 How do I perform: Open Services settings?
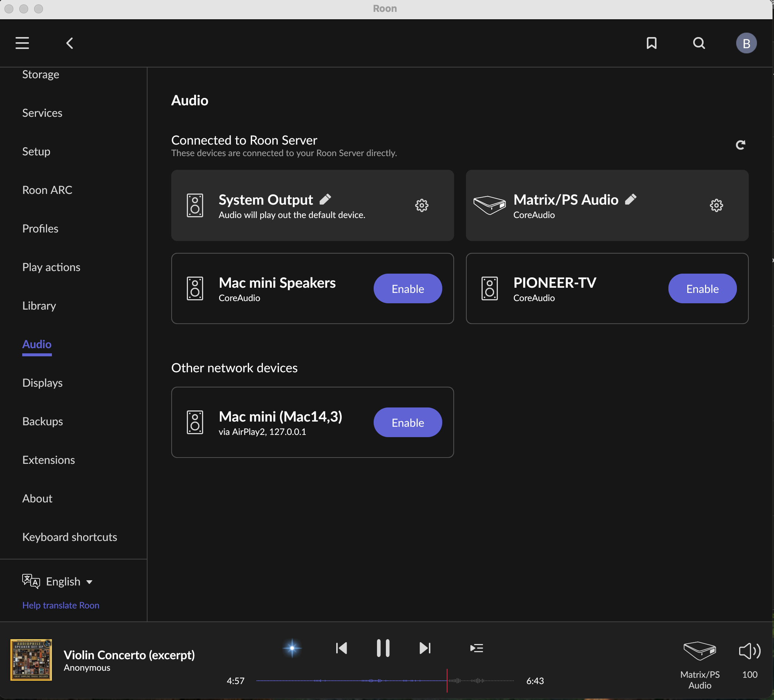pos(42,113)
